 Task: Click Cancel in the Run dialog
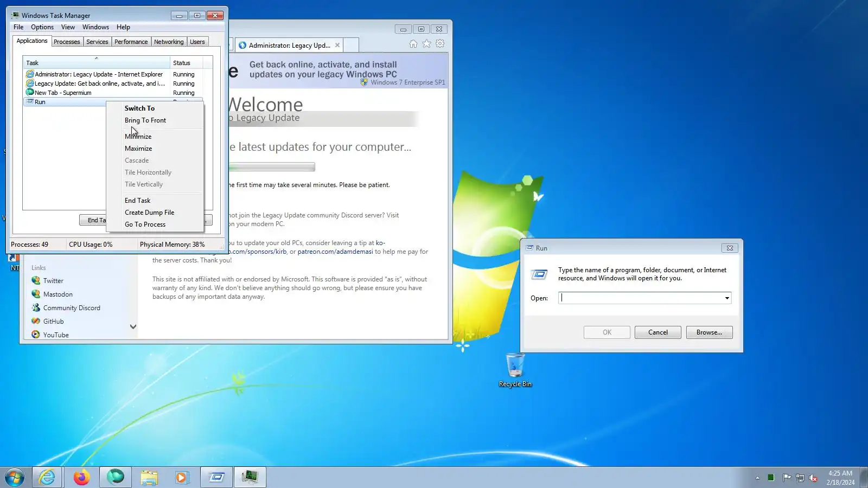(658, 332)
